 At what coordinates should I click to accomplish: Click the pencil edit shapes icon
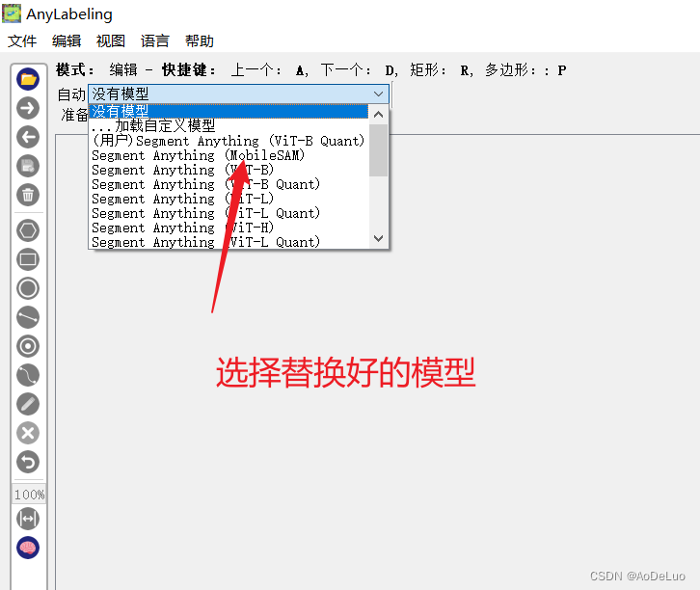28,404
